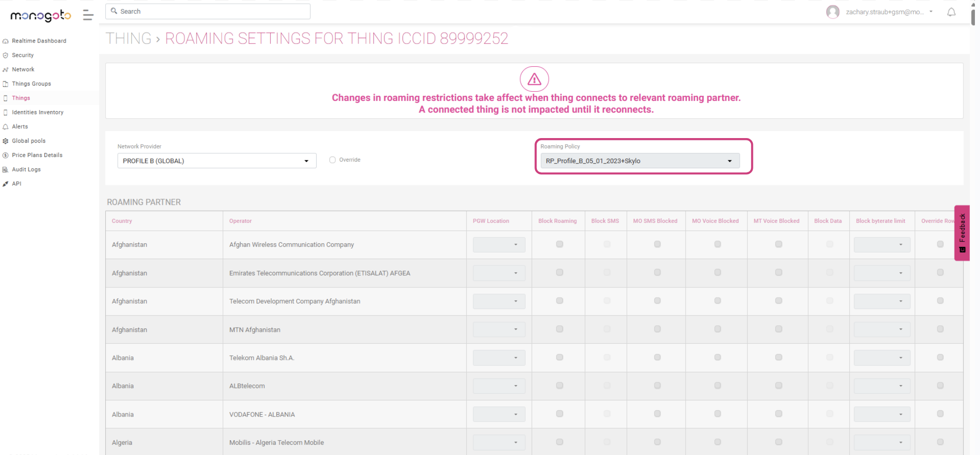980x455 pixels.
Task: Click the Security shield icon
Action: (x=6, y=55)
